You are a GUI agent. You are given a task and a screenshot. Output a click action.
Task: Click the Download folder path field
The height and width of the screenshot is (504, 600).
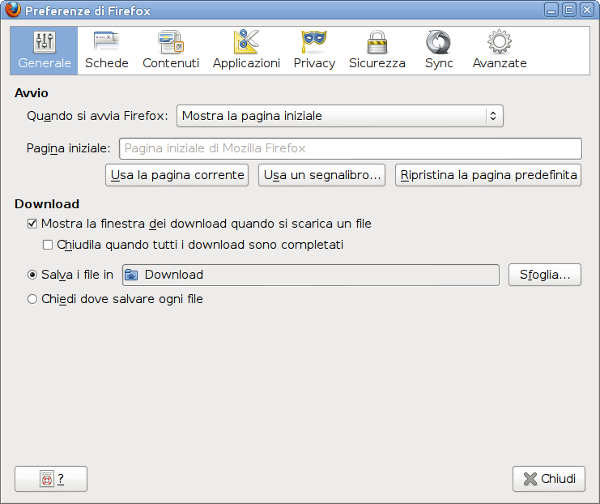coord(311,275)
